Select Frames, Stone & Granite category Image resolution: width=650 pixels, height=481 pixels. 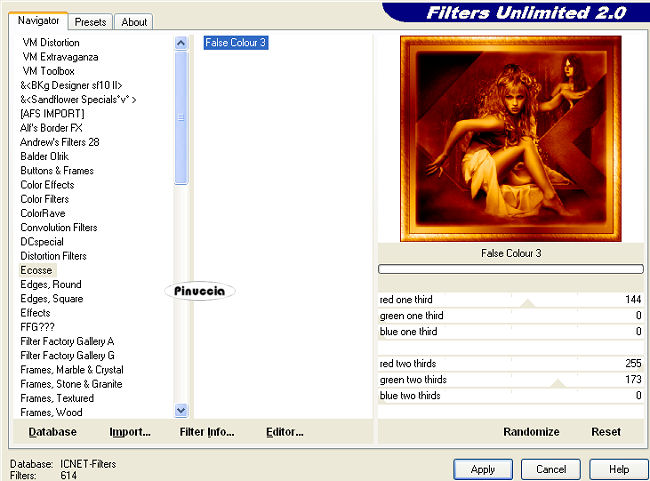tap(71, 384)
